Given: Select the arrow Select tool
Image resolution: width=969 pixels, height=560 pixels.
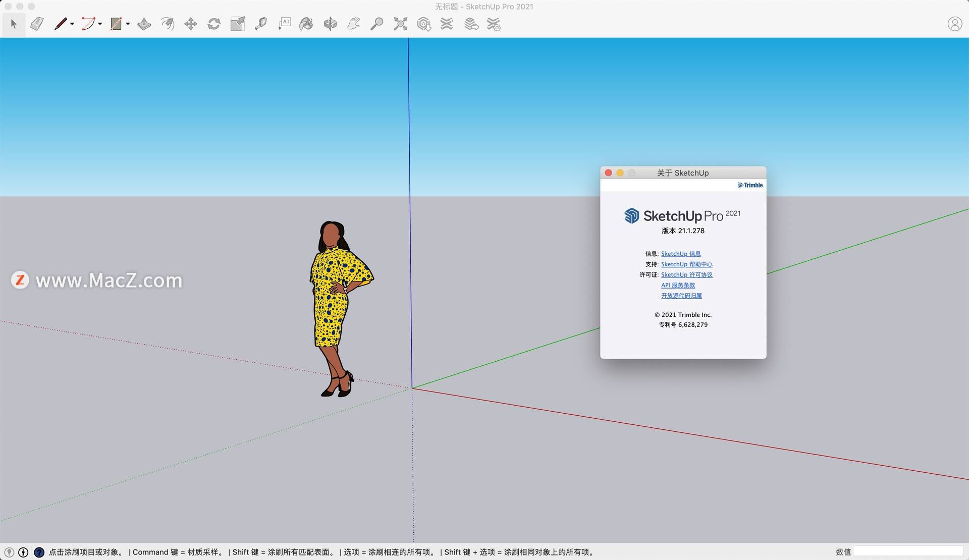Looking at the screenshot, I should tap(14, 24).
